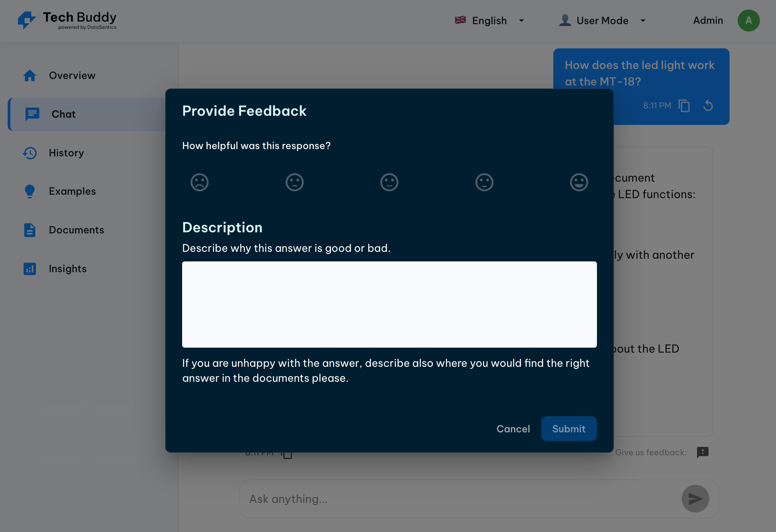776x532 pixels.
Task: Cancel the feedback dialog
Action: (513, 429)
